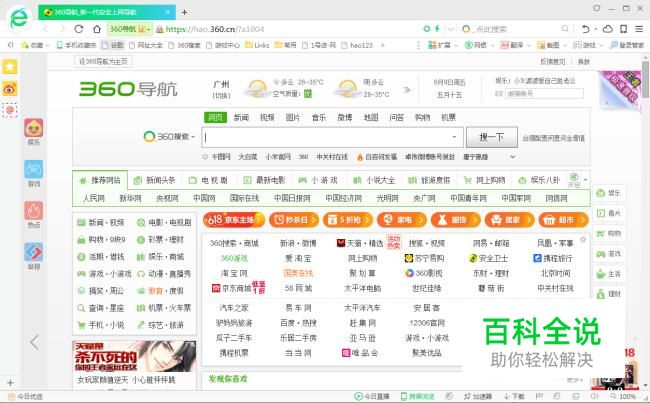Select the 视频 search tab

[x=267, y=118]
